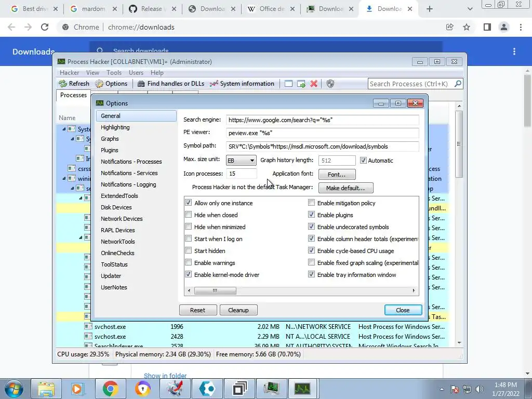
Task: Toggle Enable kernel-mode driver checkbox
Action: coord(188,274)
